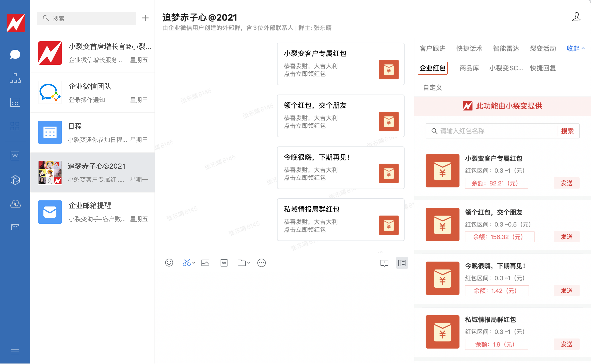Click the 余额：1.42（元） balance label
The image size is (591, 364).
click(x=497, y=291)
